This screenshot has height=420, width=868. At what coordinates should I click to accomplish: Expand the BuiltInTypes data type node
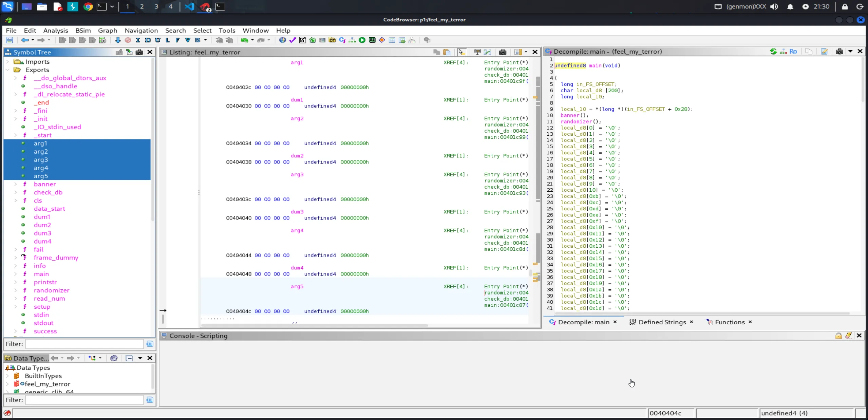point(7,376)
